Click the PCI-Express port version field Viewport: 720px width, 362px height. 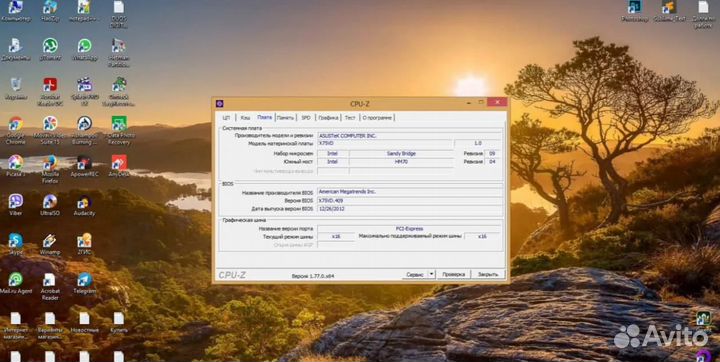click(x=409, y=228)
